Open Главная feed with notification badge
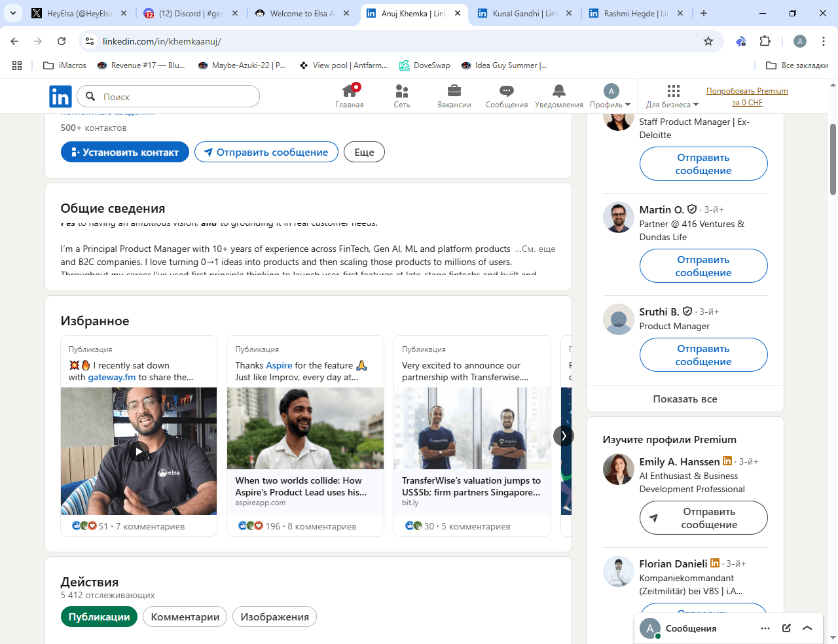This screenshot has height=644, width=838. click(350, 96)
